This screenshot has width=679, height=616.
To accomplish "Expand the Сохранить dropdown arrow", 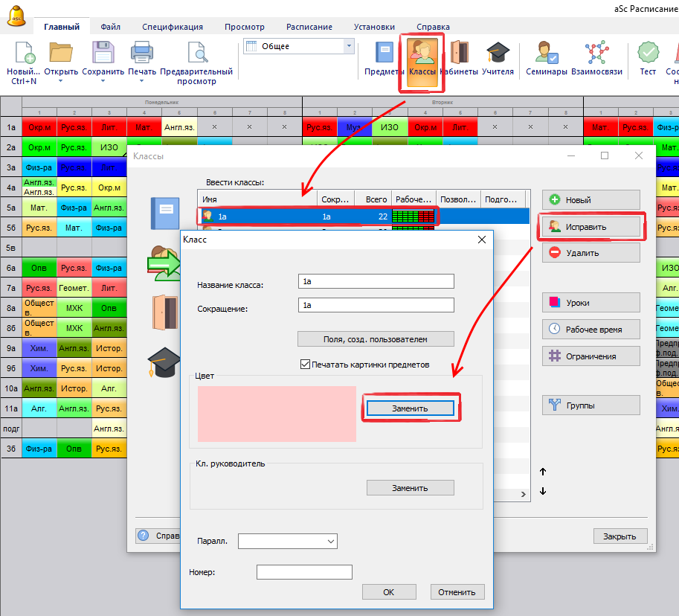I will coord(103,81).
